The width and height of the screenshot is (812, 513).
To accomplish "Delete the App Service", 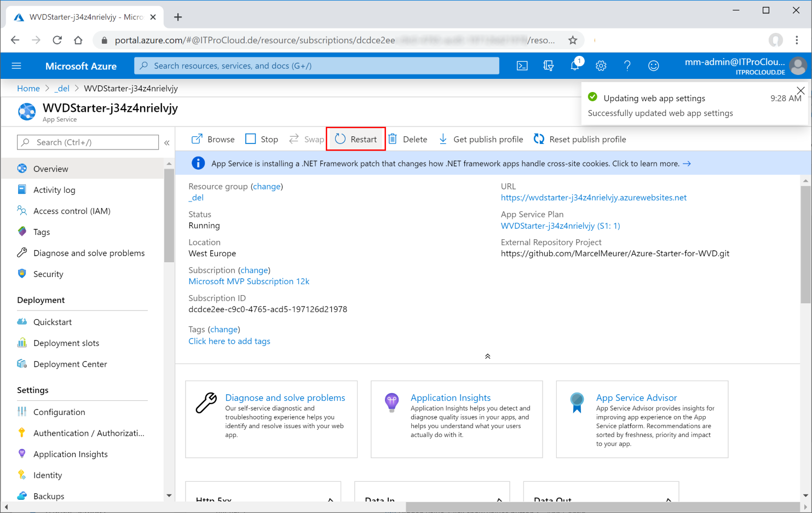I will [x=408, y=139].
